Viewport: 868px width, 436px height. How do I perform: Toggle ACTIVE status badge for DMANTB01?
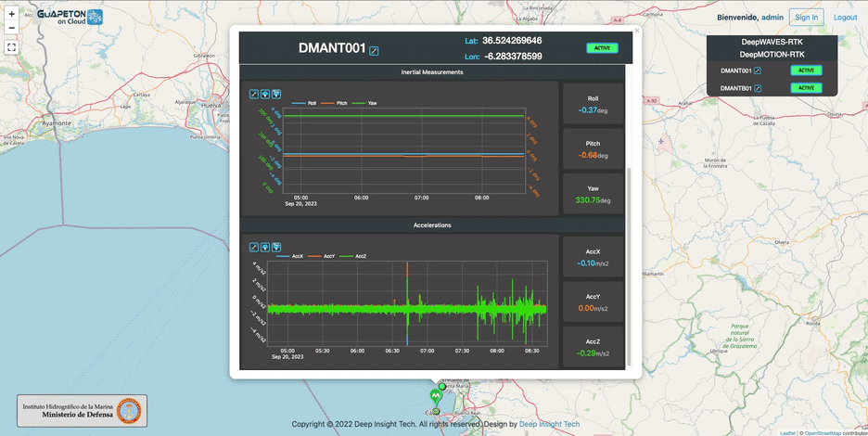click(x=806, y=88)
